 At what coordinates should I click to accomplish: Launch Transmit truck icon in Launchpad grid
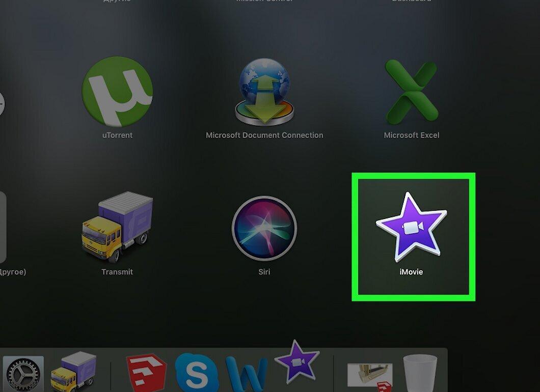pyautogui.click(x=117, y=227)
